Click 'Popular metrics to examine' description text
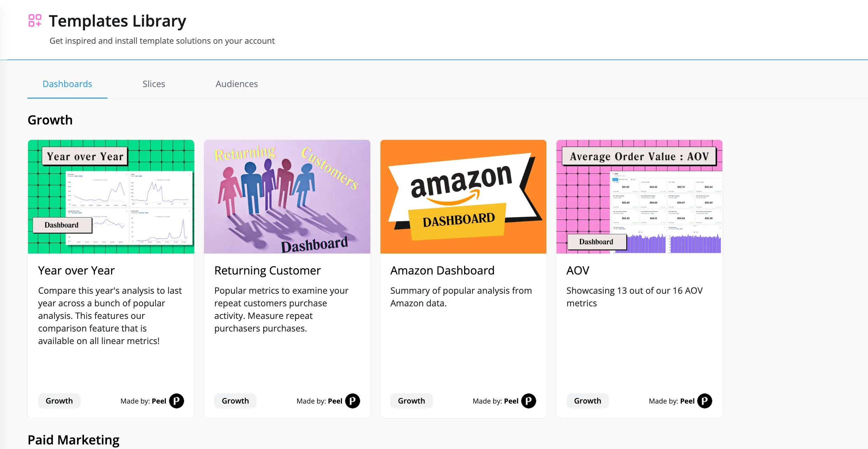Screen dimensions: 868x449 click(281, 309)
